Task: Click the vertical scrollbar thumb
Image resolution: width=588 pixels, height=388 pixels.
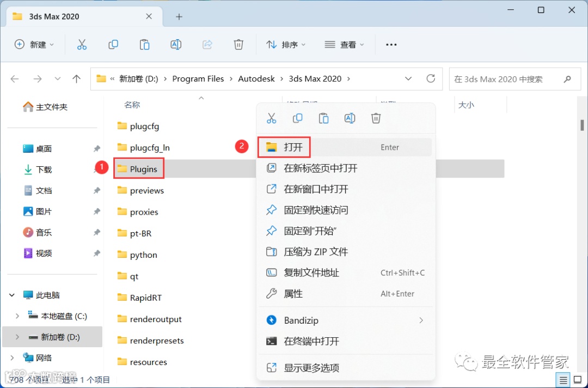Action: 582,125
